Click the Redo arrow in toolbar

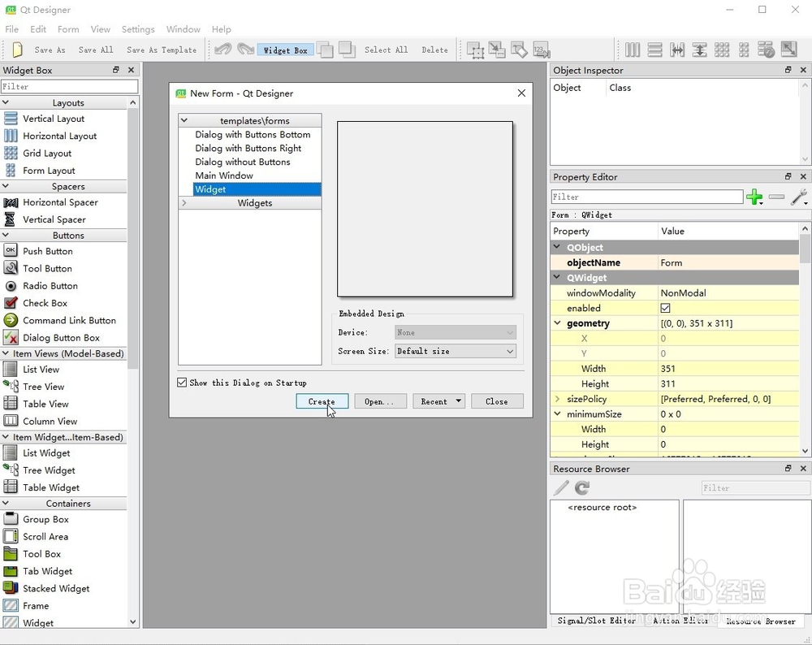point(245,50)
